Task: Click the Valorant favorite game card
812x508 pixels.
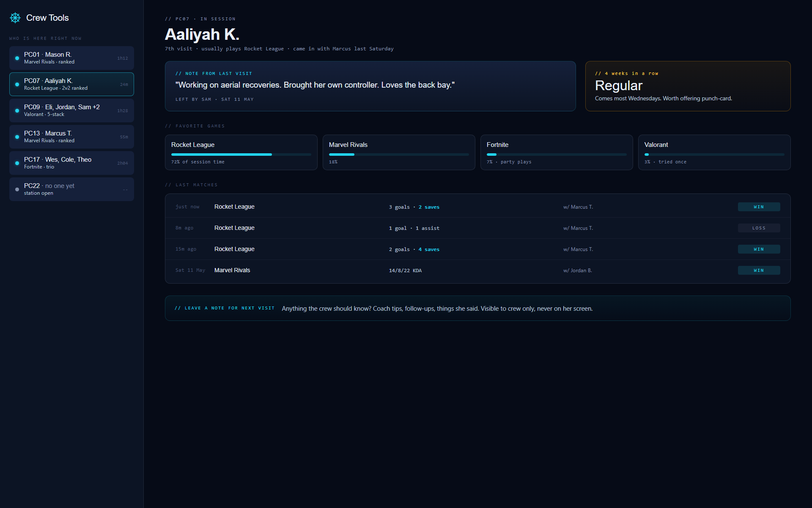Action: point(714,152)
